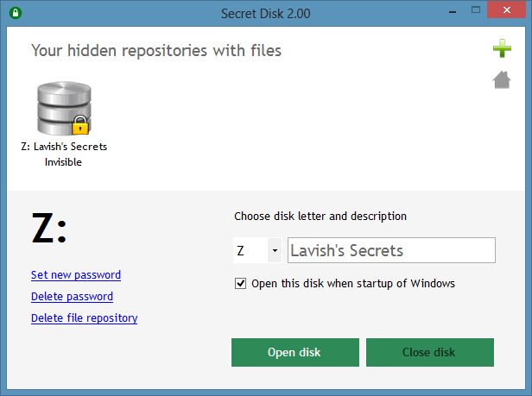Screen dimensions: 532x396
Task: Open the Set new password link
Action: 76,275
